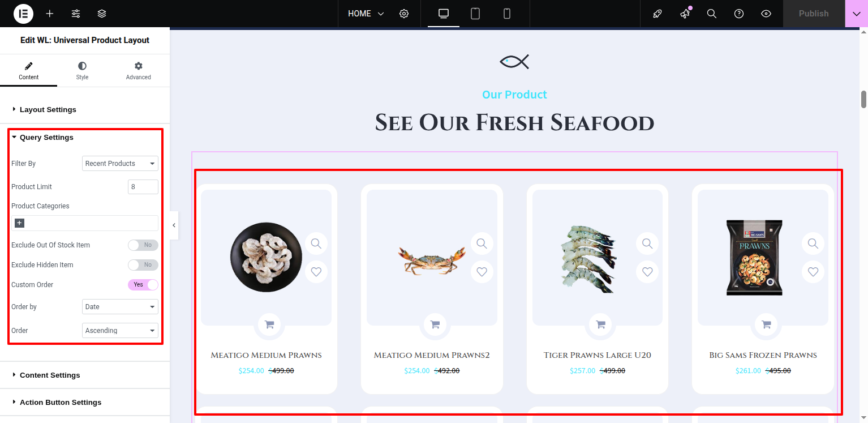Open page settings gear icon
Screen dimensions: 868x423
pyautogui.click(x=404, y=14)
